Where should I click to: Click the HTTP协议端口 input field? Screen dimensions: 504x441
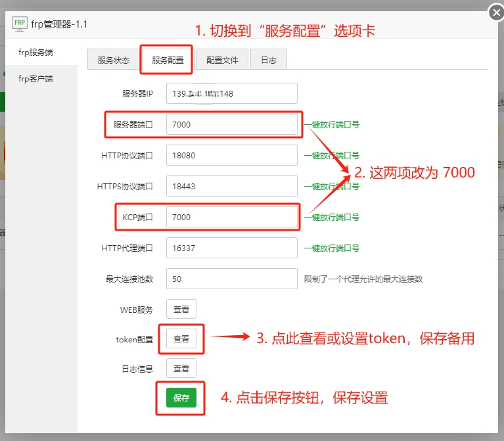tap(231, 156)
